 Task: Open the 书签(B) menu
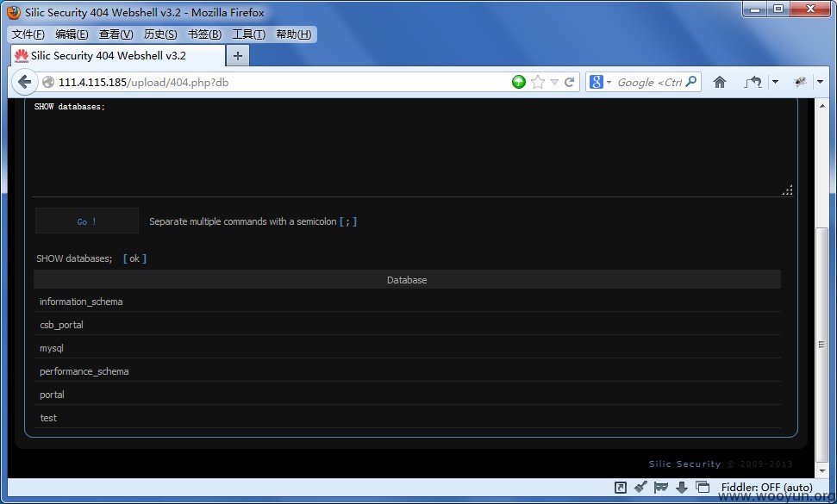[204, 34]
